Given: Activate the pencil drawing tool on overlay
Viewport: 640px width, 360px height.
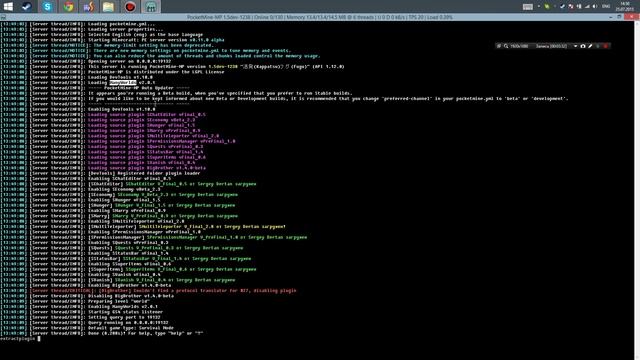Looking at the screenshot, I should pyautogui.click(x=590, y=46).
